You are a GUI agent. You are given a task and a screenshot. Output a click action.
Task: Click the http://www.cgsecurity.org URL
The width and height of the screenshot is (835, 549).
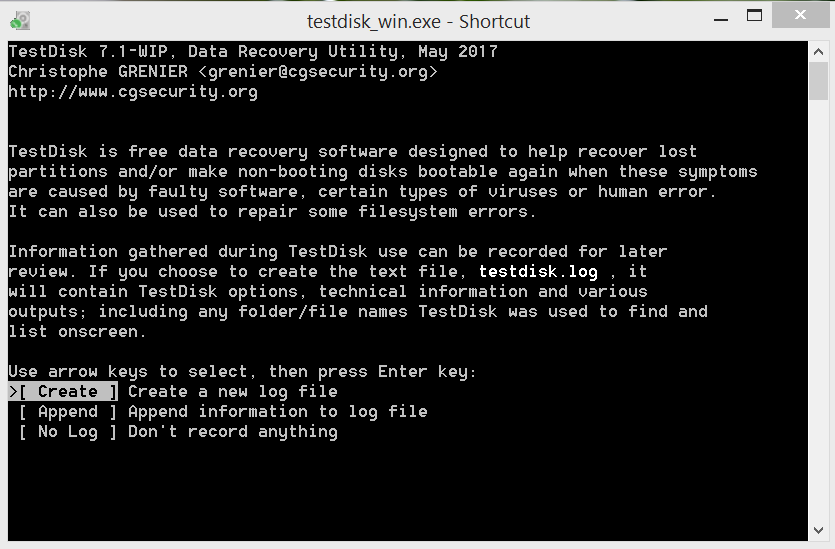click(x=133, y=92)
